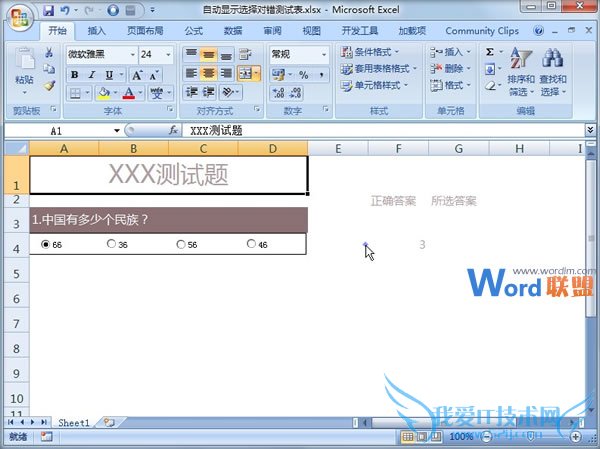The image size is (600, 449).
Task: Click the insert function fx button
Action: (x=173, y=131)
